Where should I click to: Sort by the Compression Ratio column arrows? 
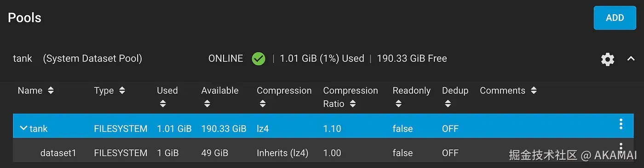[x=352, y=104]
